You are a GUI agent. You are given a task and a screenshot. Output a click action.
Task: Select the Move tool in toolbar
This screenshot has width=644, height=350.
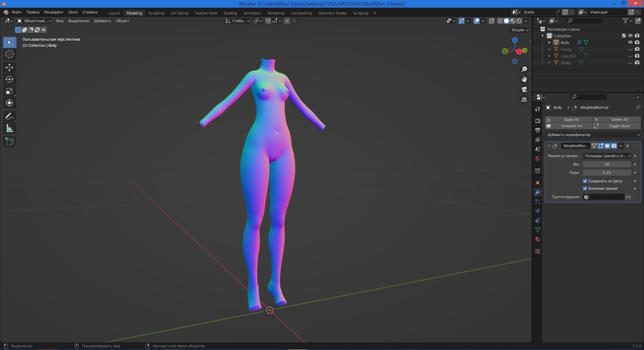point(9,68)
